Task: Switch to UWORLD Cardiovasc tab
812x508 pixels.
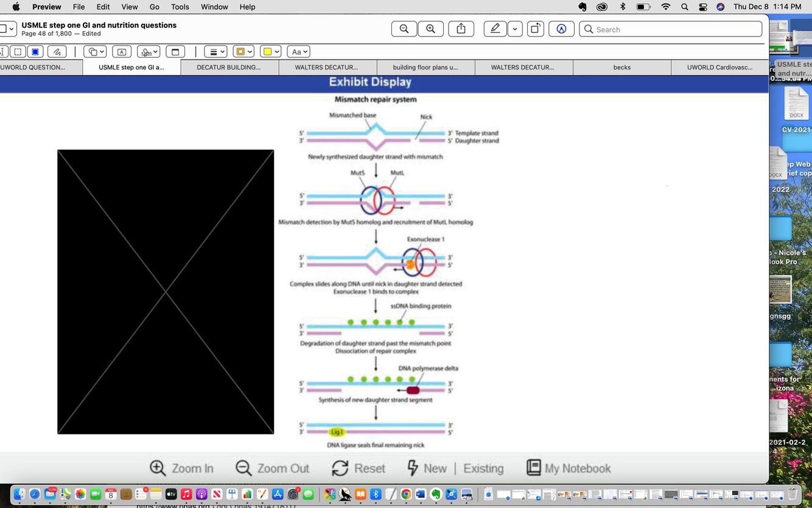Action: 719,68
